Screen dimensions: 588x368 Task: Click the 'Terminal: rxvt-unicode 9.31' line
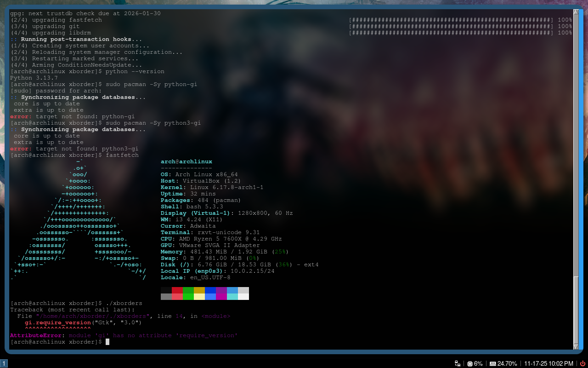pyautogui.click(x=210, y=232)
